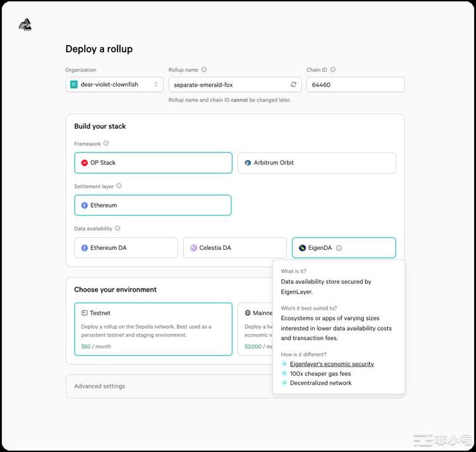Open Eigenlayer's economic security link
Image resolution: width=476 pixels, height=452 pixels.
[331, 364]
